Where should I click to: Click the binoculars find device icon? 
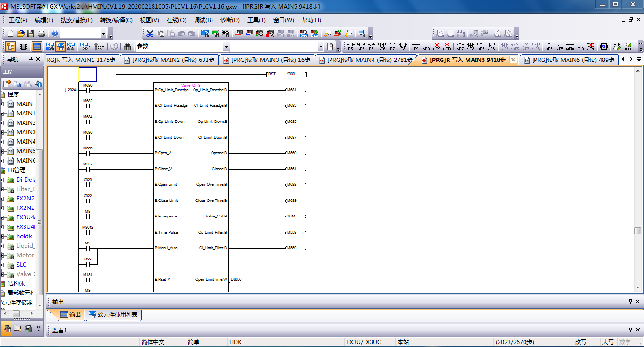[127, 46]
